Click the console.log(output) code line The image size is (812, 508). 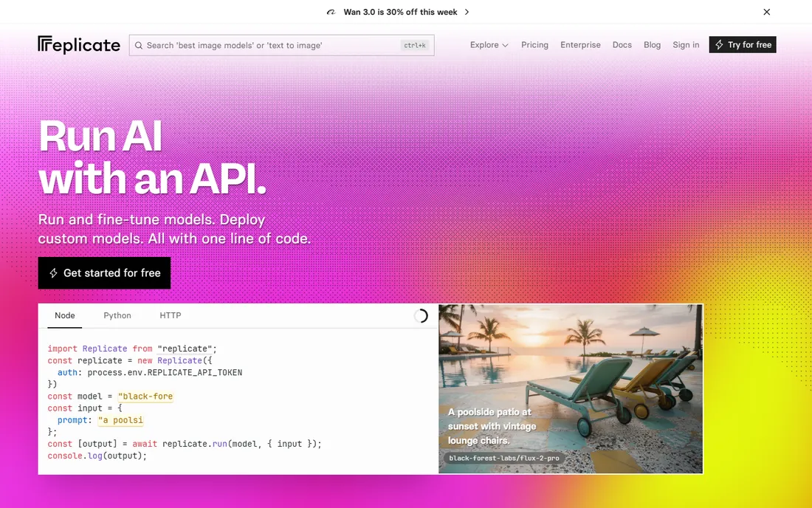(x=97, y=456)
